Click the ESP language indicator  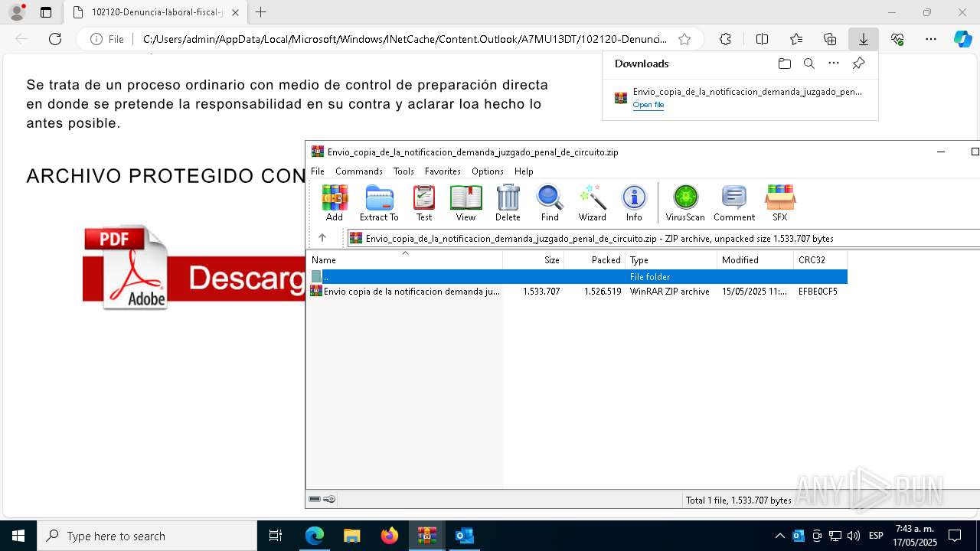click(x=876, y=536)
